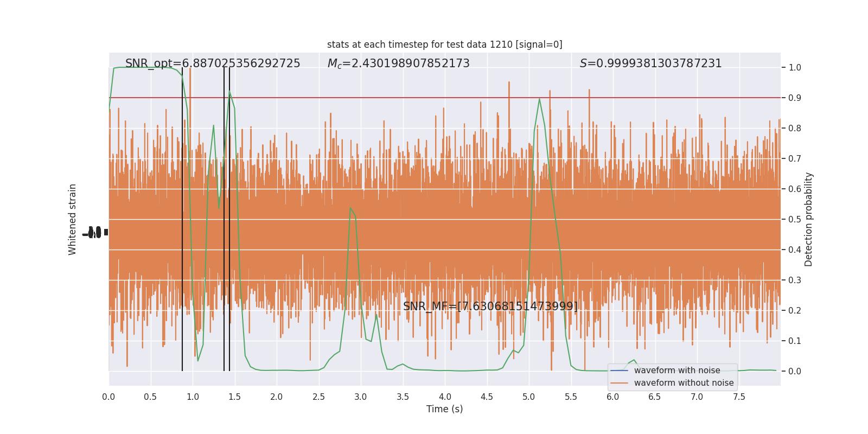
Task: Click the green probability peak near 5.1 s
Action: pyautogui.click(x=539, y=99)
